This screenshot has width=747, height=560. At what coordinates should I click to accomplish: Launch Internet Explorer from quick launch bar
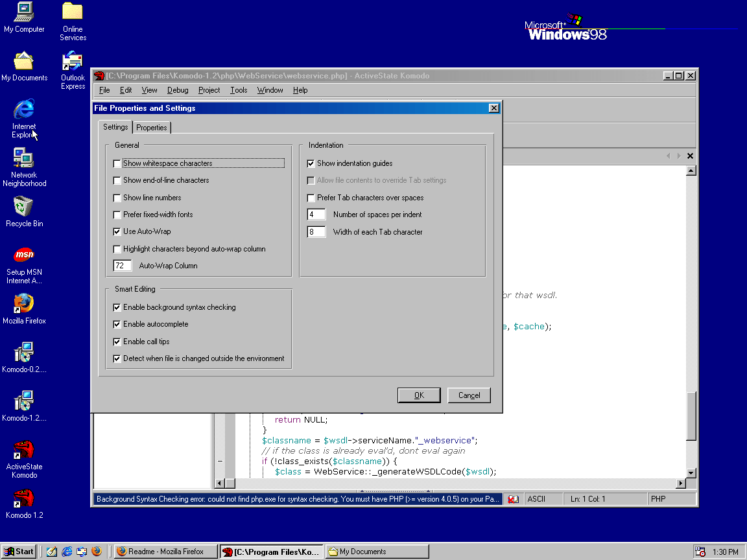pos(67,552)
